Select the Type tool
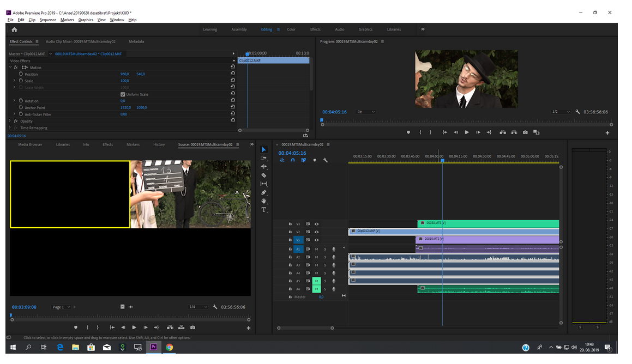The height and width of the screenshot is (364, 632). point(264,210)
